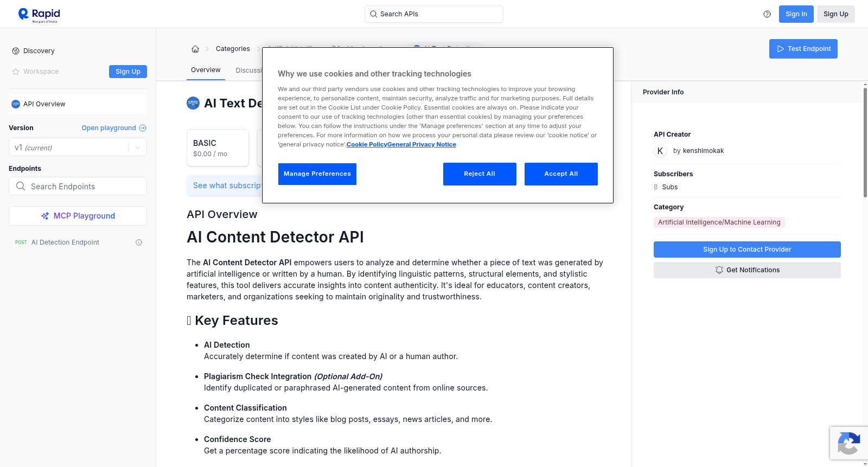Image resolution: width=868 pixels, height=467 pixels.
Task: Click 'Content Classification' feature text
Action: pos(245,408)
